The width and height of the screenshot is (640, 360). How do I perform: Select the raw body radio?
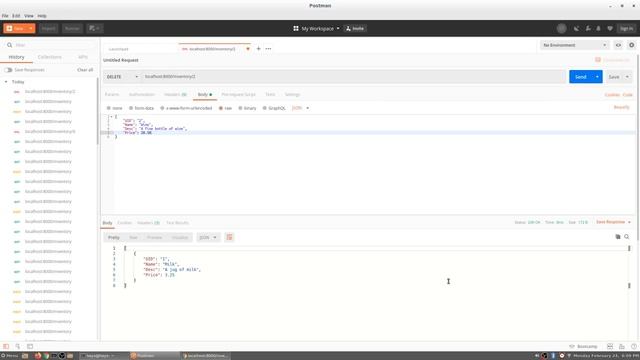221,108
